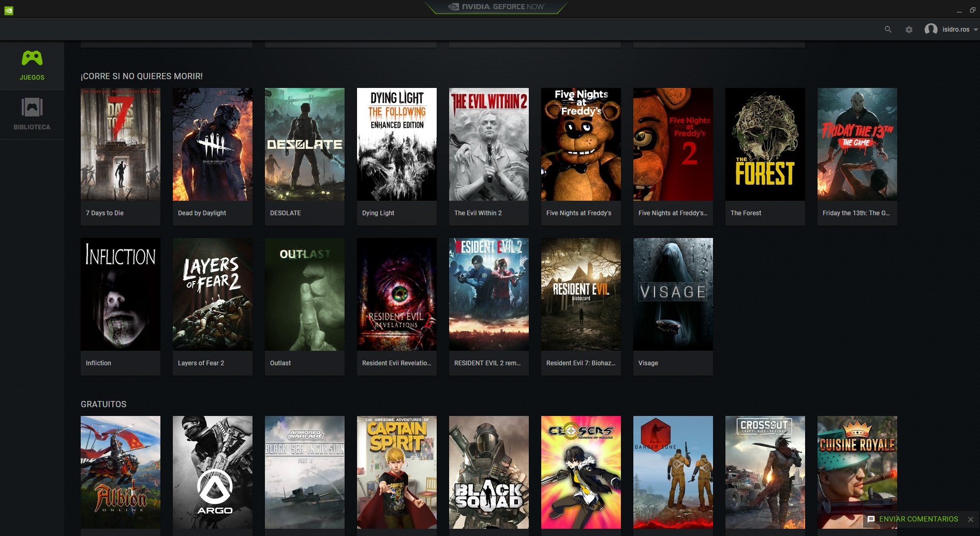Open the Visage game cover

[673, 294]
